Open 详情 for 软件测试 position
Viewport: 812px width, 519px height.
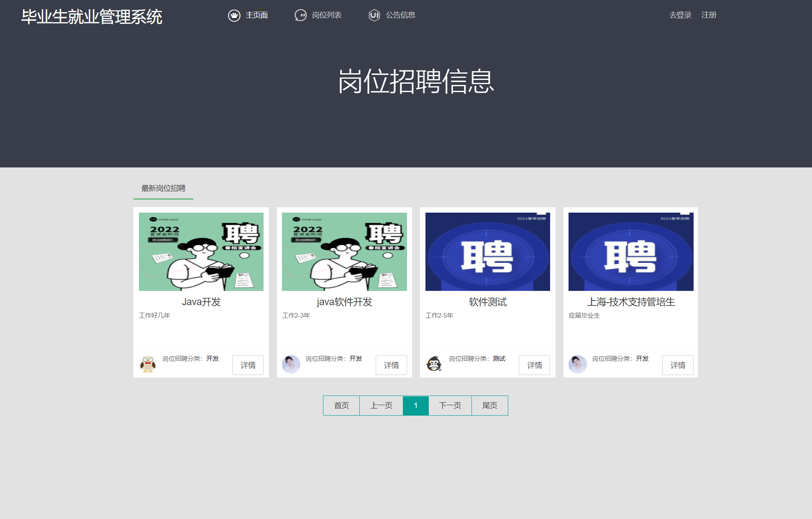point(534,365)
